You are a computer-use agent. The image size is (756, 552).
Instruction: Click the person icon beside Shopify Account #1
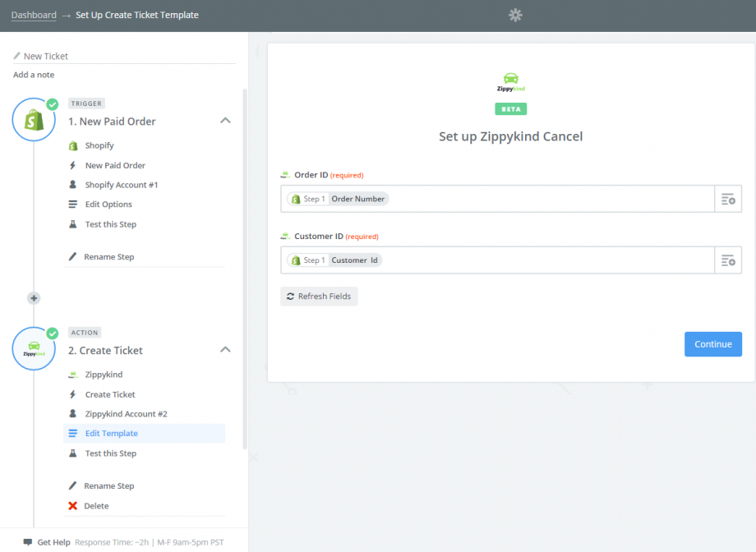pos(73,185)
